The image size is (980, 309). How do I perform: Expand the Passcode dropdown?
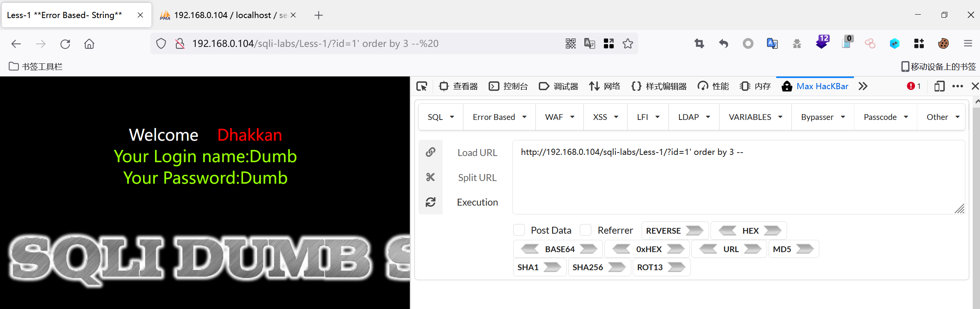click(885, 117)
